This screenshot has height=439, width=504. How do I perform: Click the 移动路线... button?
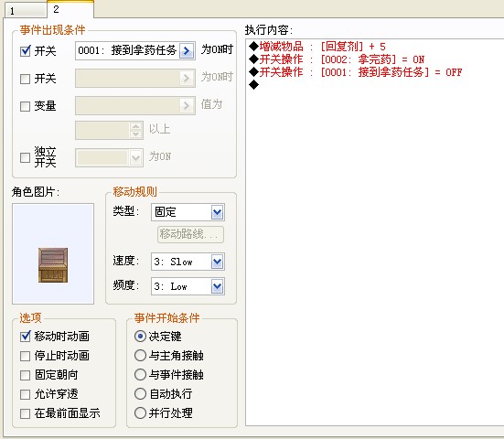tap(190, 234)
